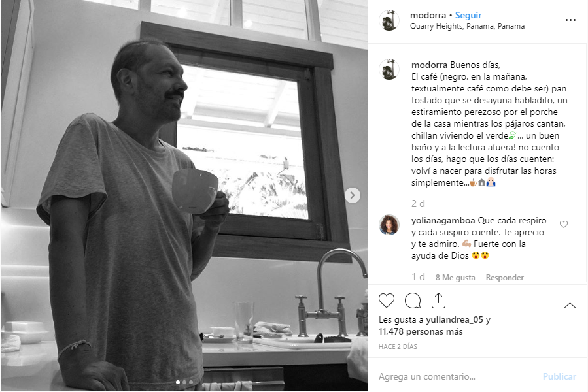Share the post using the share icon
Image resolution: width=588 pixels, height=392 pixels.
point(438,300)
